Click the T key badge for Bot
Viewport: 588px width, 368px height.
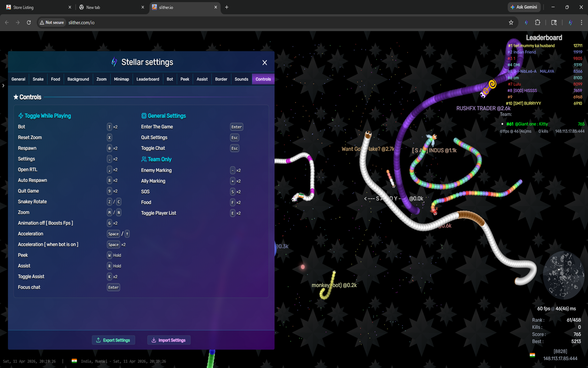pos(109,127)
